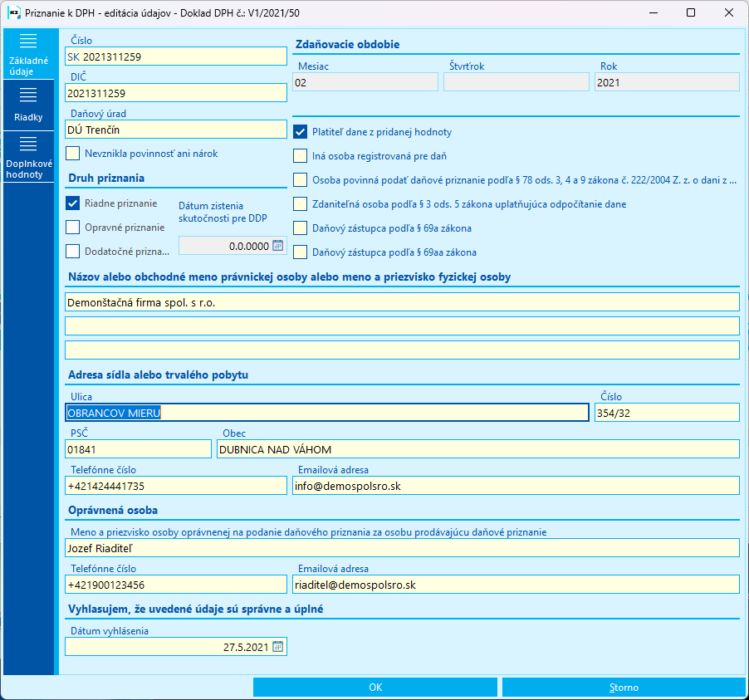The image size is (749, 700).
Task: Close the Priznanie k DPH dialog
Action: (x=728, y=13)
